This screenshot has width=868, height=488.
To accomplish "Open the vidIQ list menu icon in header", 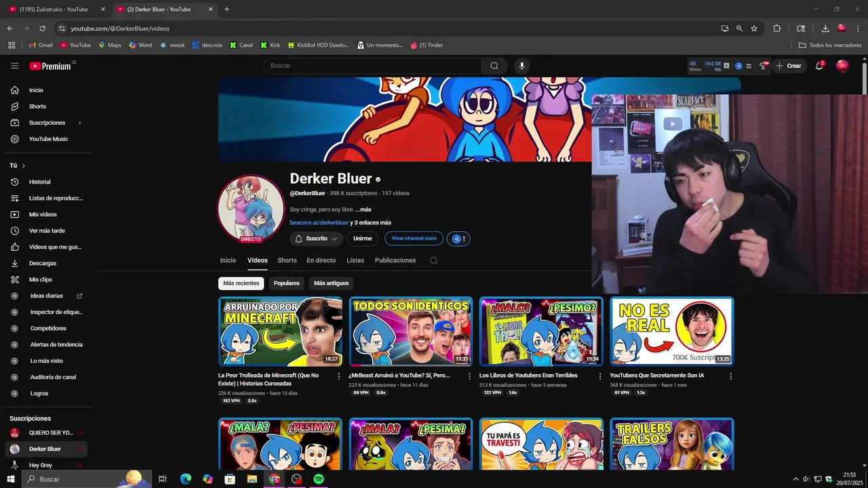I will pyautogui.click(x=749, y=66).
